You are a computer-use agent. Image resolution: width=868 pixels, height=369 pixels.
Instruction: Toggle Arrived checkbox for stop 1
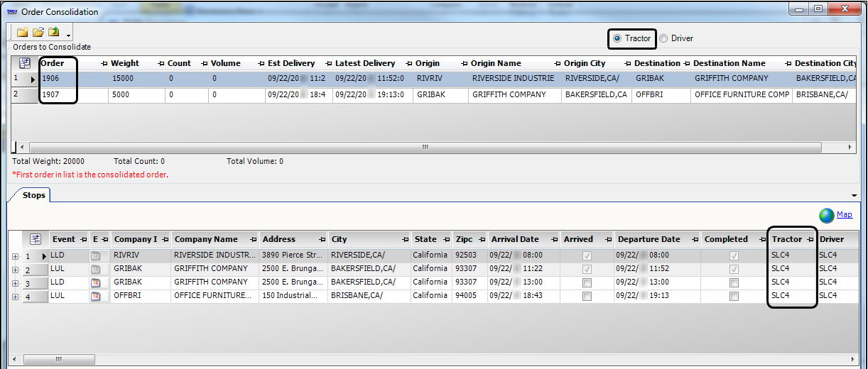pyautogui.click(x=586, y=255)
